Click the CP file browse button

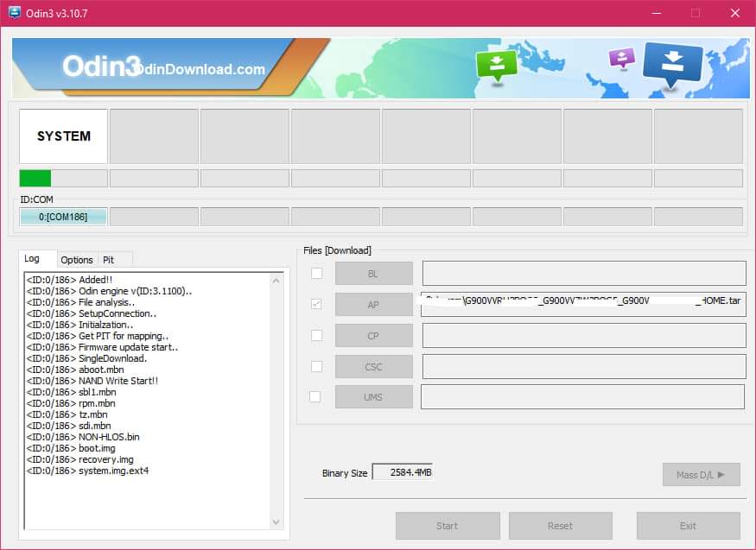[373, 336]
